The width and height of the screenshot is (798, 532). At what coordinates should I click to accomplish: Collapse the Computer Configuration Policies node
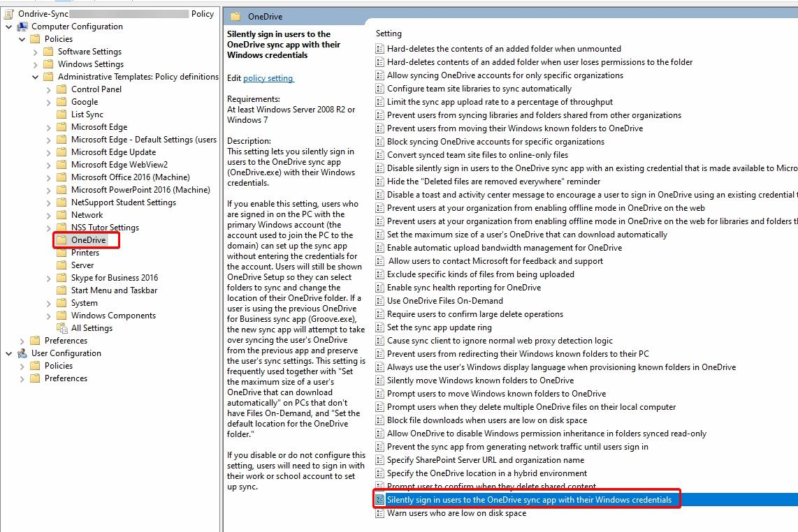[x=22, y=39]
